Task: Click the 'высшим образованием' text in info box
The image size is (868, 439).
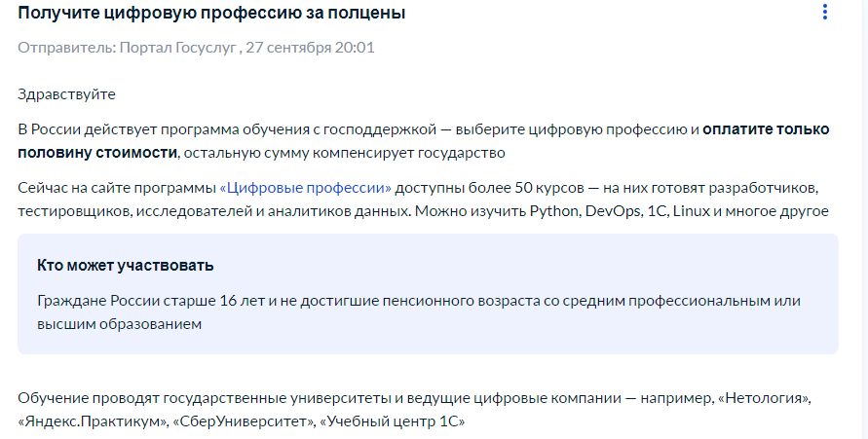Action: [119, 324]
